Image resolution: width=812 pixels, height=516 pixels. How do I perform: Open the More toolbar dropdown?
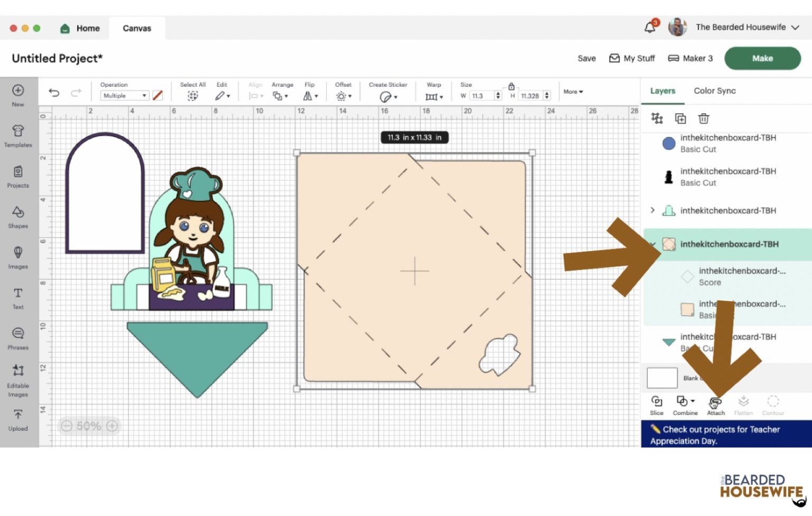[573, 92]
